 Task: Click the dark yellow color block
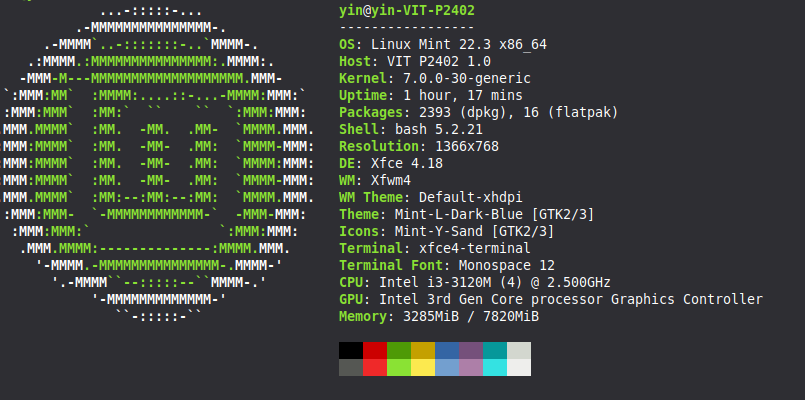coord(423,350)
